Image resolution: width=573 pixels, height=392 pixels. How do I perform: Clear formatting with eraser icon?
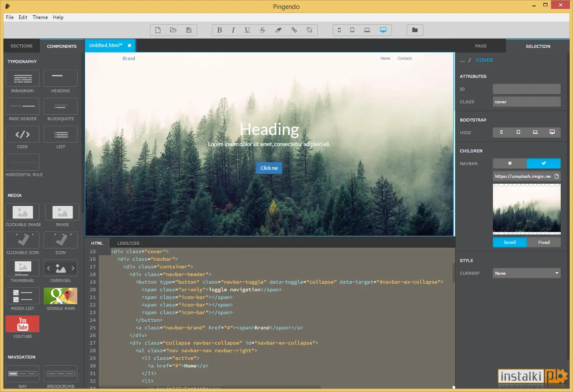tap(278, 30)
